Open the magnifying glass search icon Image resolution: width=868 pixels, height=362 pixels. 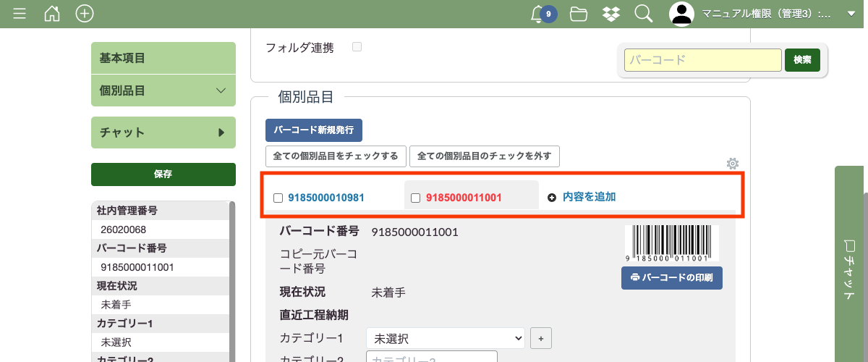pyautogui.click(x=643, y=14)
